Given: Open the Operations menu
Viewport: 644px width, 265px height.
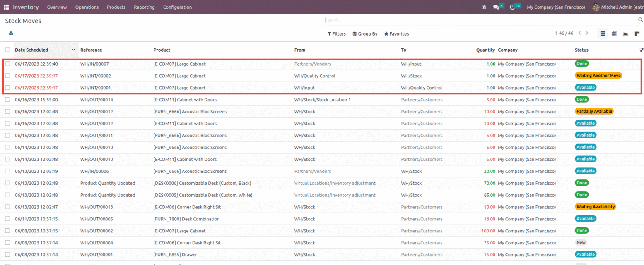Looking at the screenshot, I should [x=87, y=7].
